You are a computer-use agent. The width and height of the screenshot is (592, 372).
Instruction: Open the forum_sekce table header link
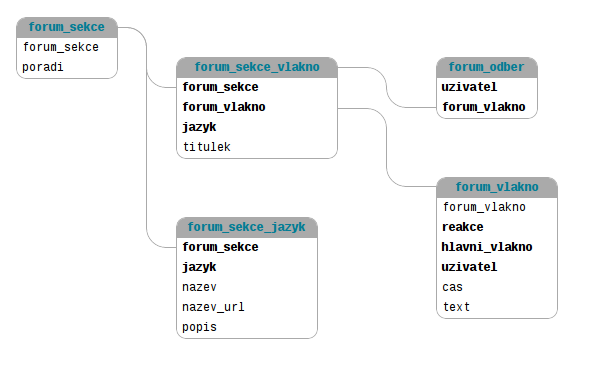click(66, 27)
